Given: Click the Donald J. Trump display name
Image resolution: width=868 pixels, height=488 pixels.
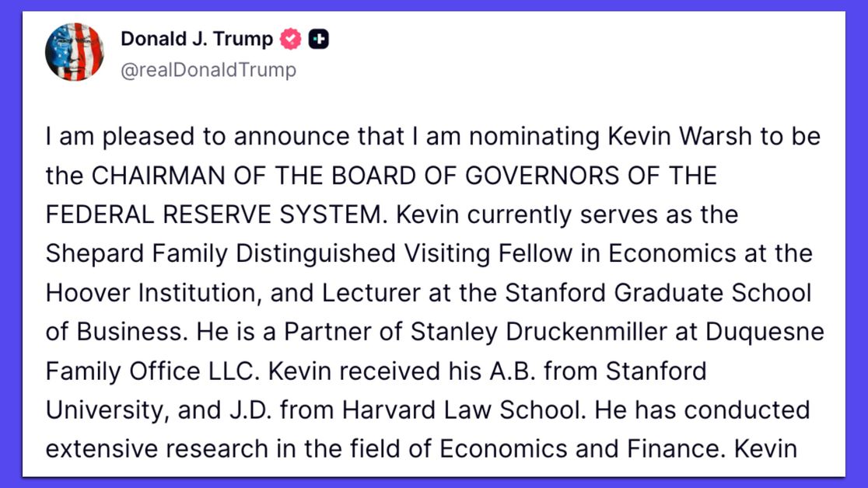Looking at the screenshot, I should point(196,39).
